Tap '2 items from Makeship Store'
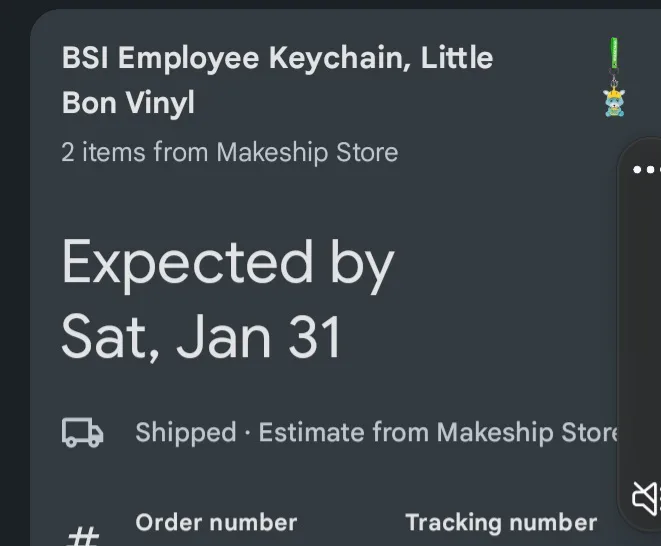Viewport: 661px width, 546px height. click(x=230, y=152)
